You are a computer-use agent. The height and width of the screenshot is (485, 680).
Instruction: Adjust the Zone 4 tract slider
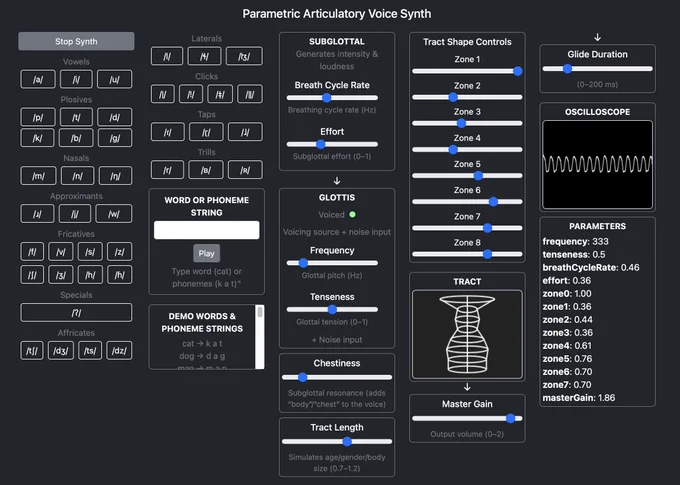tap(467, 150)
